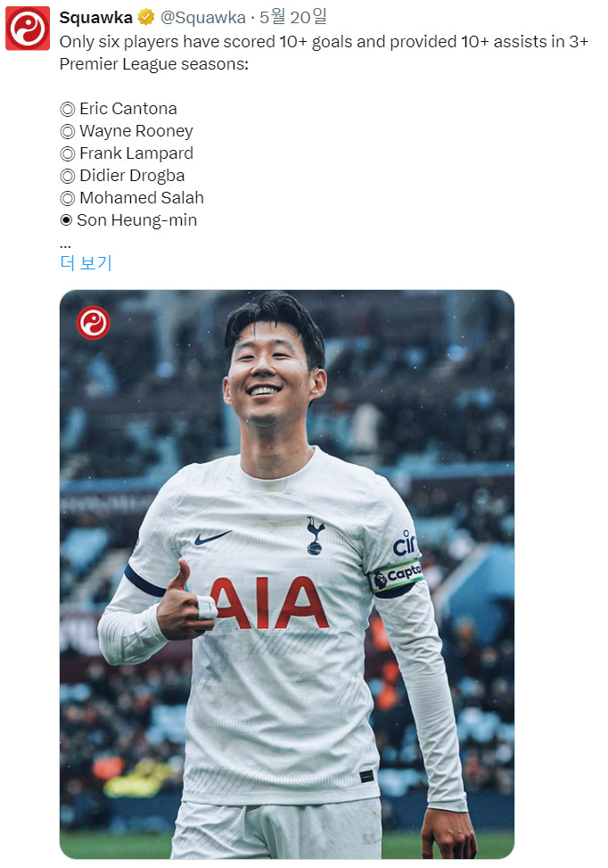Click the circle bullet beside Mohamed Salah

(68, 198)
